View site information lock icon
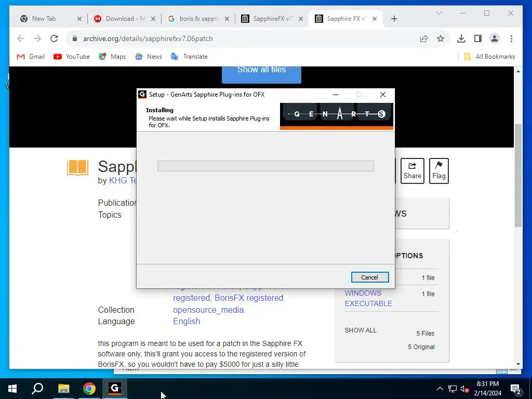 click(75, 38)
